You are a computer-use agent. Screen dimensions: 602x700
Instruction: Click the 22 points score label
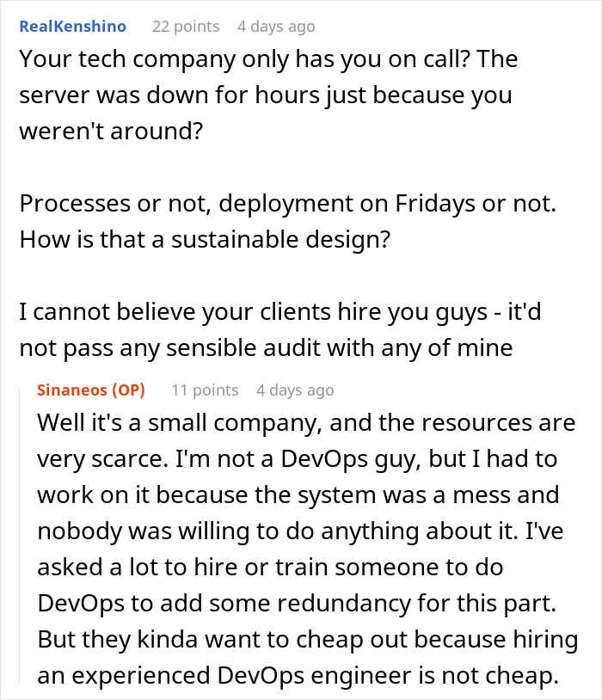click(x=185, y=27)
